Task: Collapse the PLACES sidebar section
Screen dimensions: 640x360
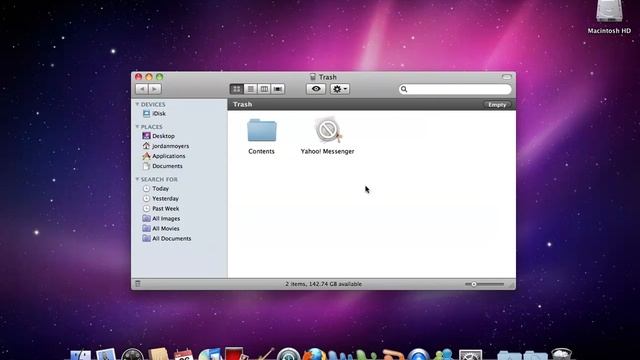Action: point(137,127)
